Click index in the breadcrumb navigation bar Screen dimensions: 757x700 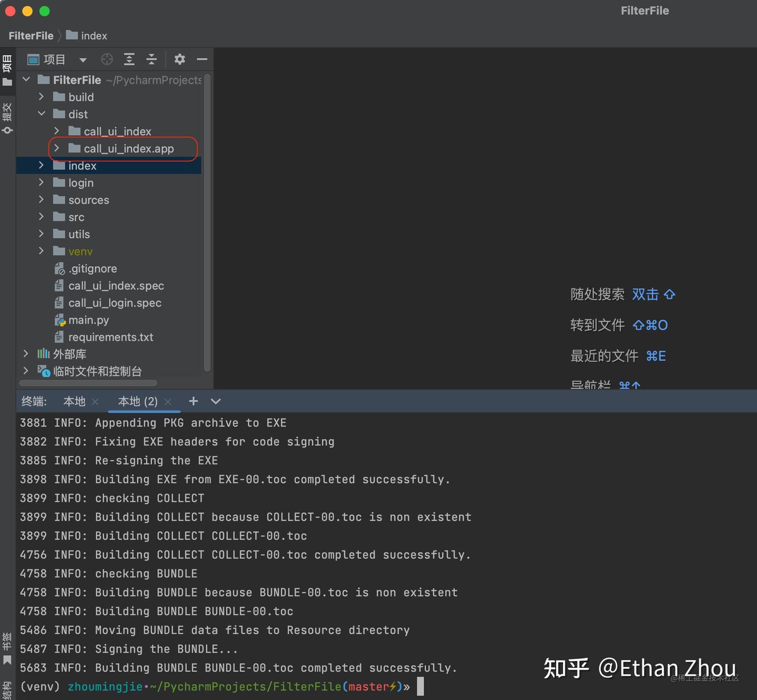click(x=94, y=35)
